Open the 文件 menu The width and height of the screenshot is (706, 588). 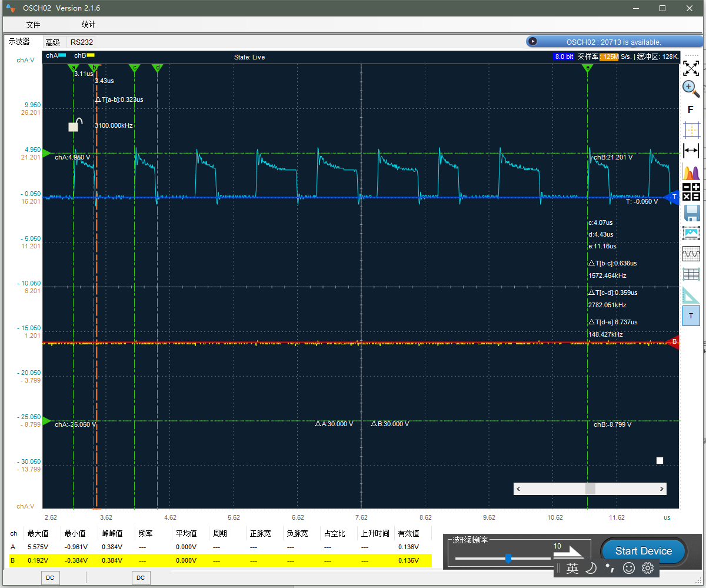[34, 25]
